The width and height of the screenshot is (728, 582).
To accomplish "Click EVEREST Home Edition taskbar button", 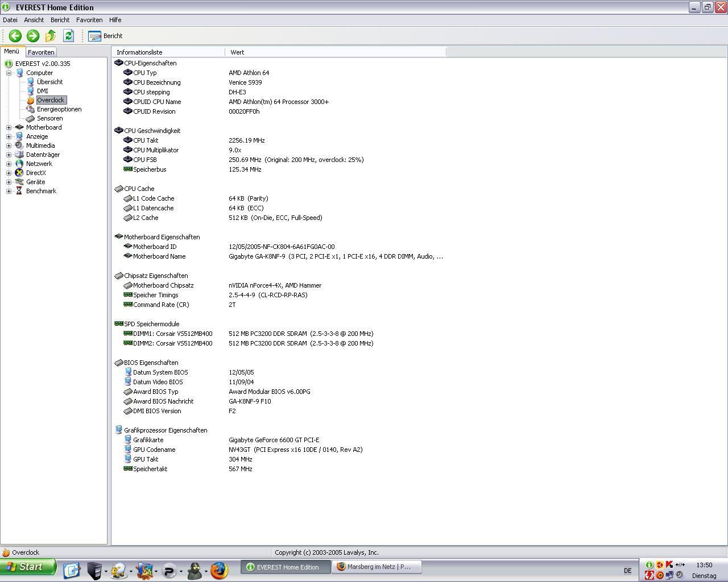I will (x=286, y=567).
